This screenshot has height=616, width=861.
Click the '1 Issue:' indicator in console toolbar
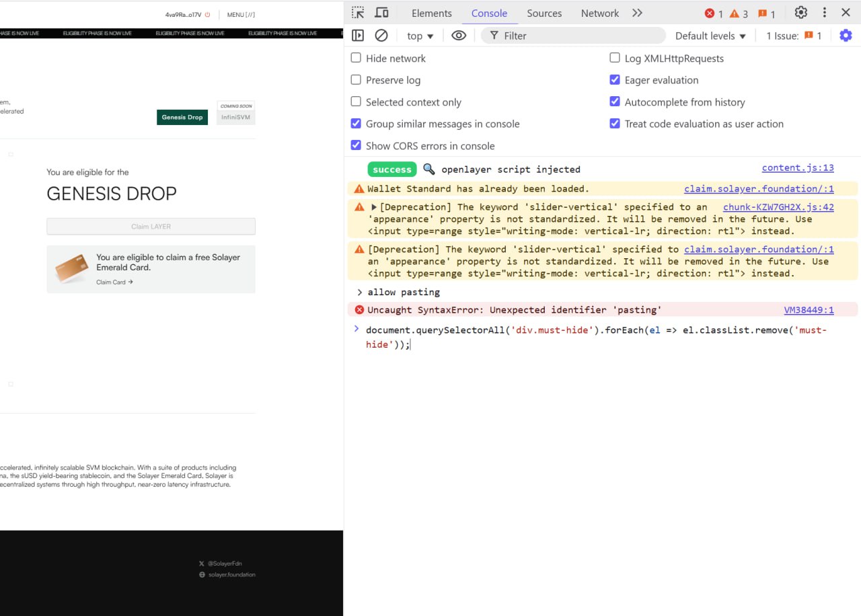click(x=794, y=36)
